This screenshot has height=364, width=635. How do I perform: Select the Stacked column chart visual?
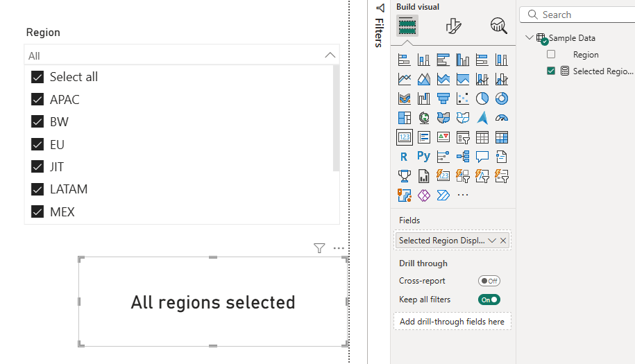pos(423,60)
